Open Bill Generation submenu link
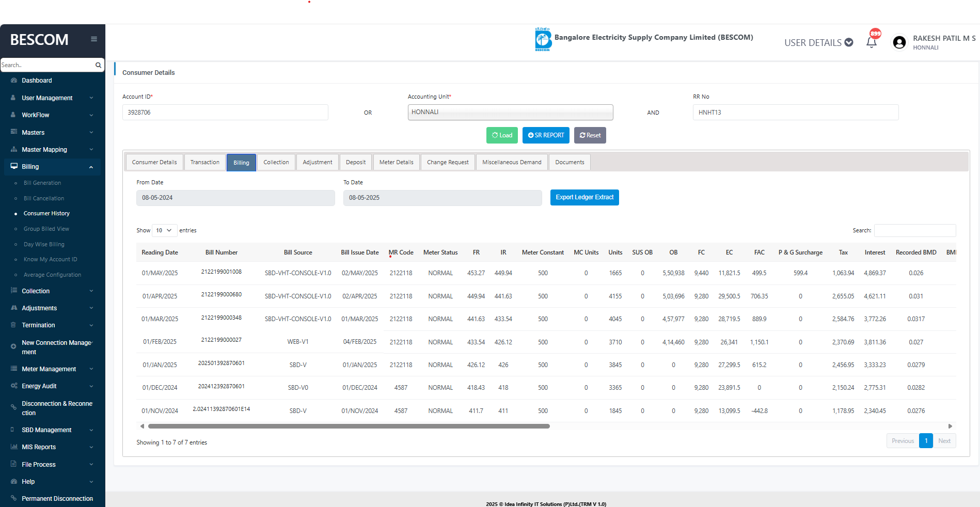 pos(42,183)
